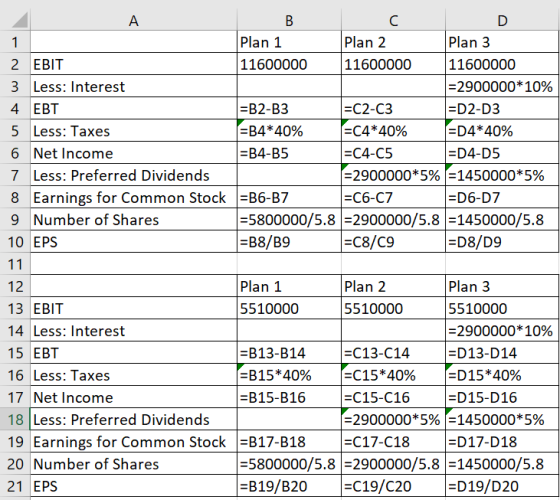
Task: Click cell D14 formula =2900000*10%
Action: pyautogui.click(x=502, y=330)
